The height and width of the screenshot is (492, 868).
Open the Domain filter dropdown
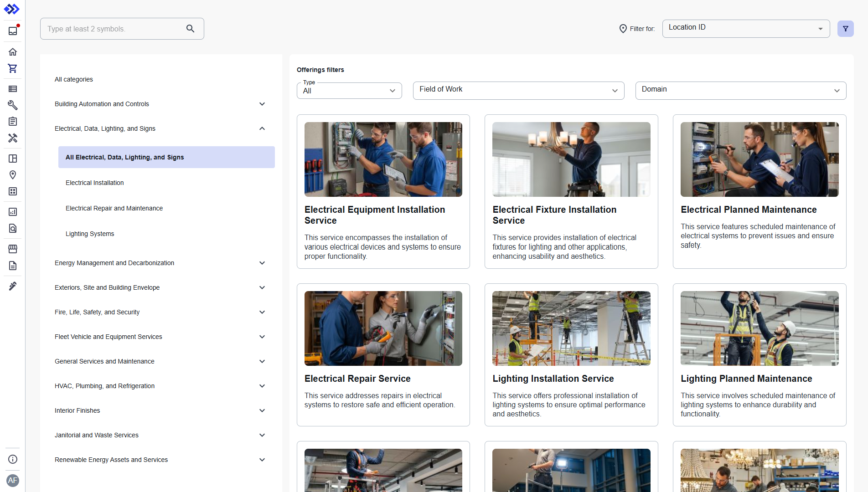coord(741,91)
